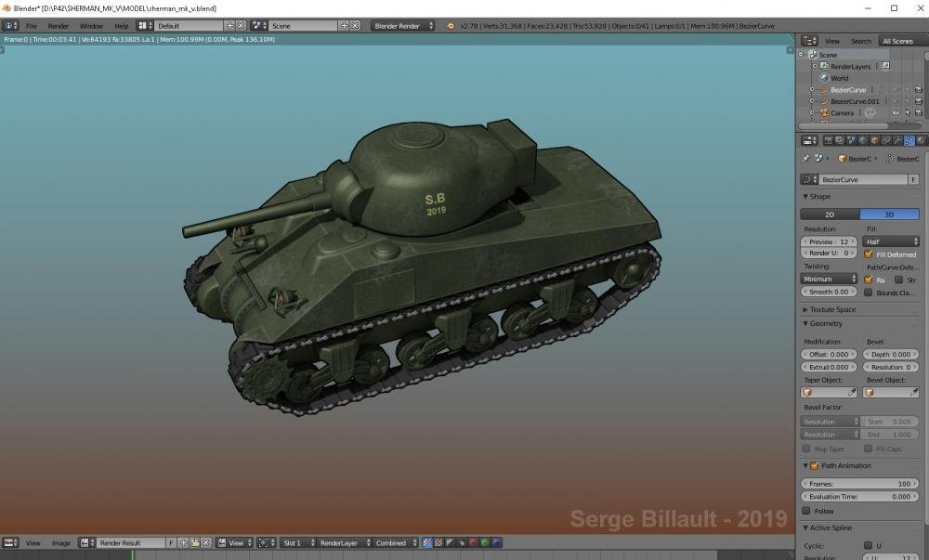929x560 pixels.
Task: Click open image folder icon
Action: [x=195, y=542]
